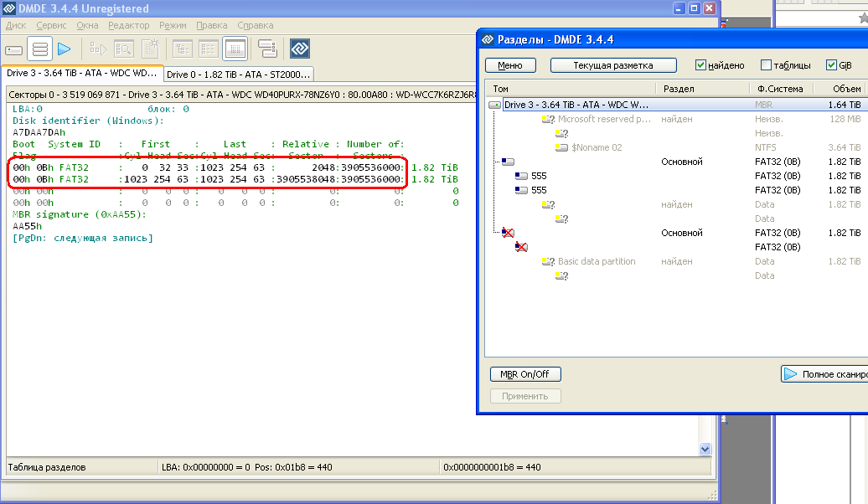The height and width of the screenshot is (504, 868).
Task: Uncheck the "найдено" checkbox
Action: [701, 65]
